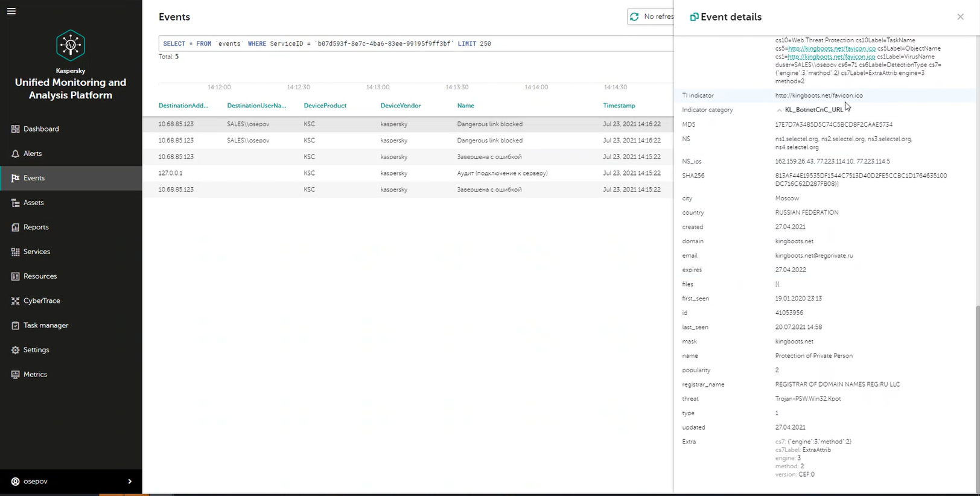This screenshot has width=980, height=496.
Task: Go to the Services section
Action: point(36,252)
